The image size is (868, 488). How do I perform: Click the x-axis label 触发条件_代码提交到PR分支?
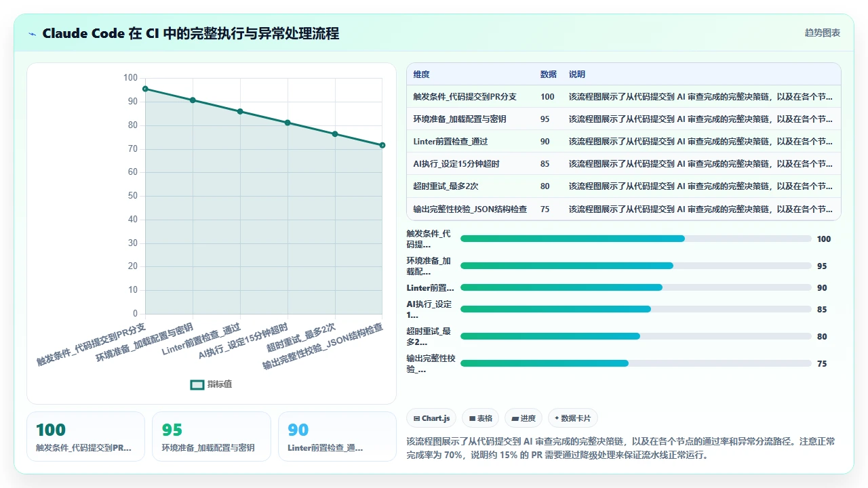click(x=92, y=344)
